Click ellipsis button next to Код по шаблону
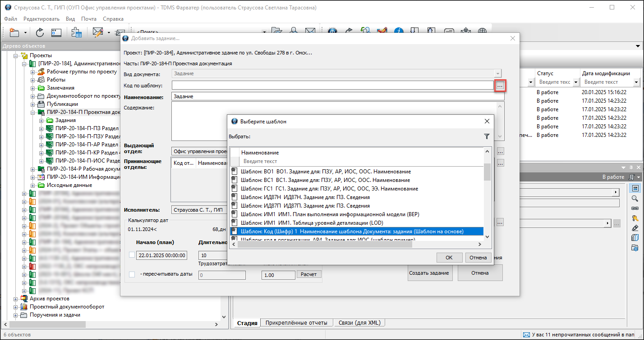The width and height of the screenshot is (644, 340). click(x=500, y=85)
